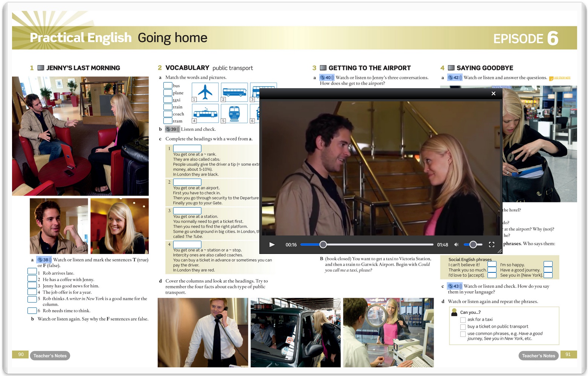Mute the video using the speaker icon
This screenshot has height=376, width=588.
pos(456,245)
